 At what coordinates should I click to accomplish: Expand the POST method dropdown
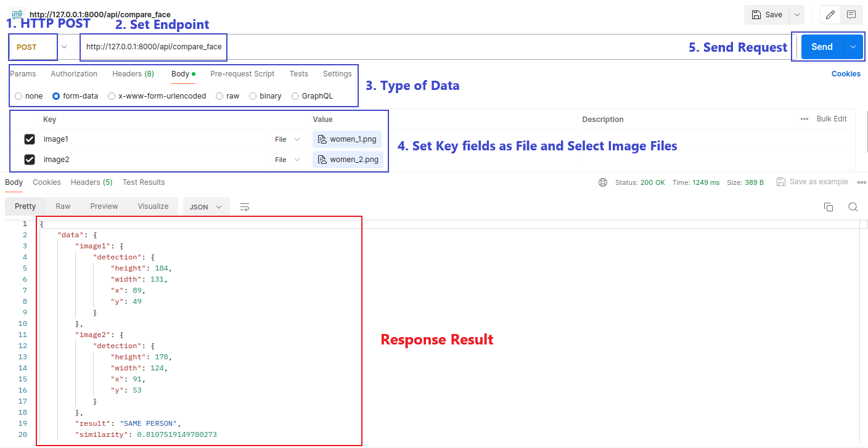[64, 47]
